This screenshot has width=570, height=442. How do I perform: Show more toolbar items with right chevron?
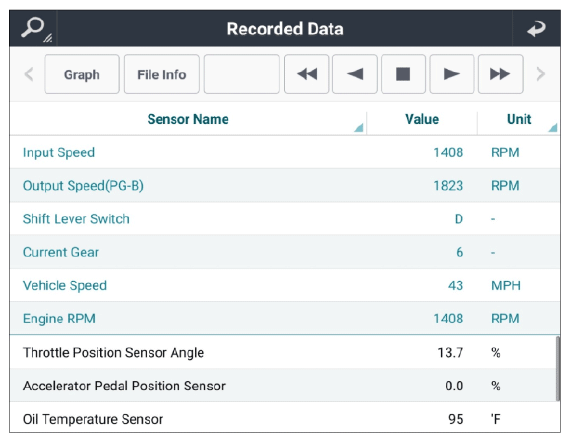[541, 74]
